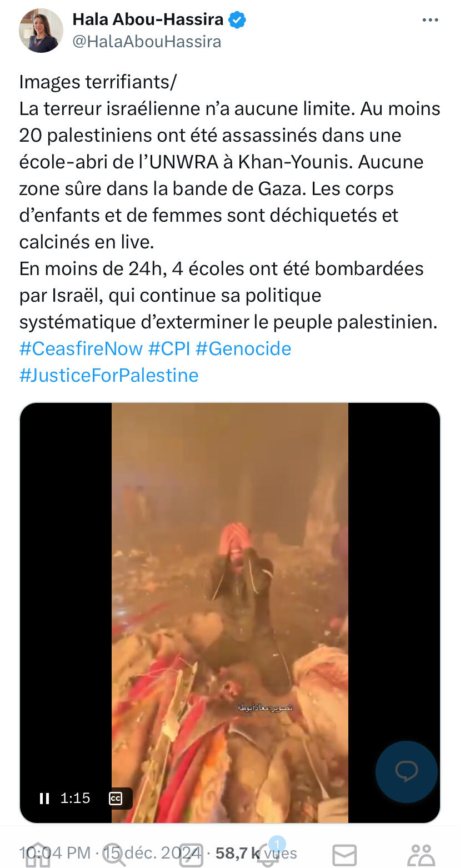460x868 pixels.
Task: Open the @HalaAbouHassira handle
Action: (x=147, y=42)
